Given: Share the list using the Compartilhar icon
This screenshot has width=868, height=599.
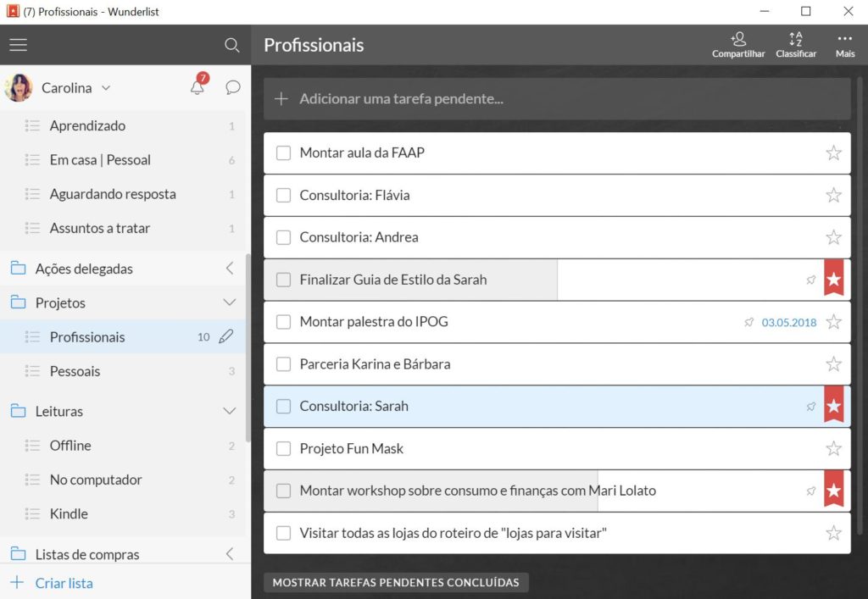Looking at the screenshot, I should point(737,44).
